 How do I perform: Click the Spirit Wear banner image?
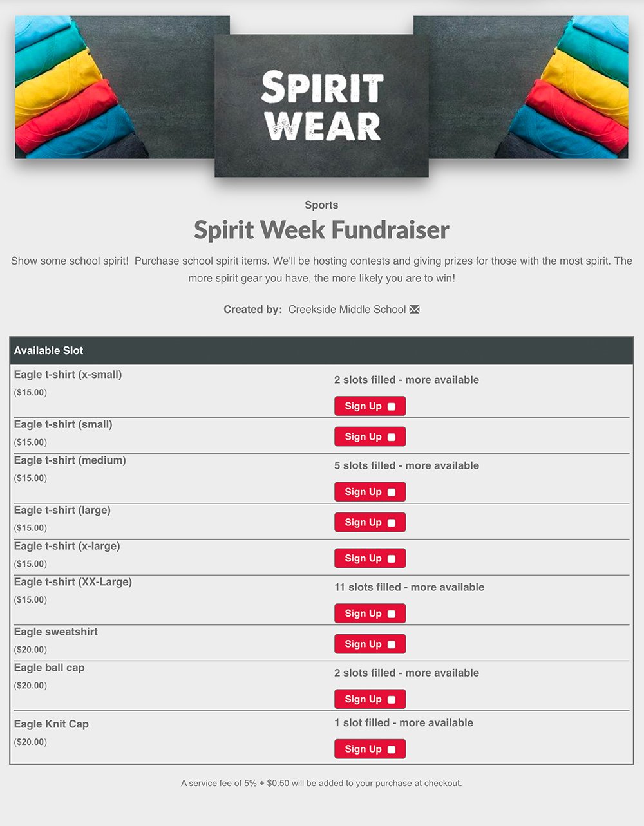point(321,106)
